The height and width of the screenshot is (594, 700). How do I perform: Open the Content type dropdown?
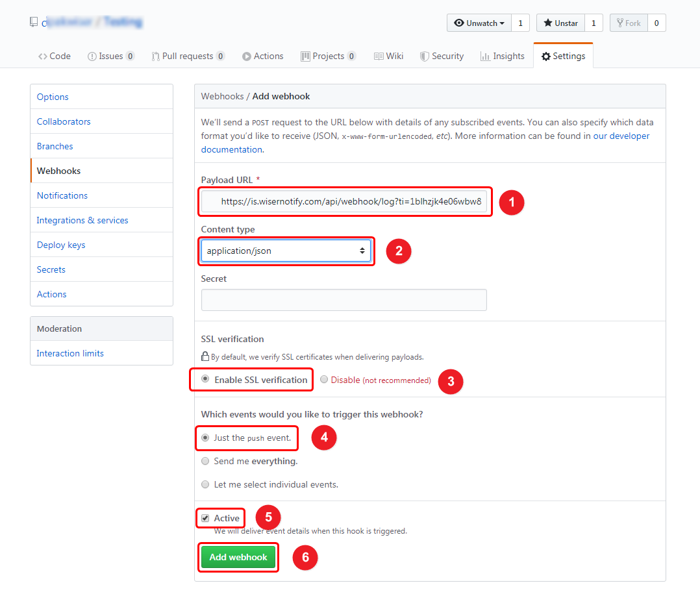click(x=286, y=251)
